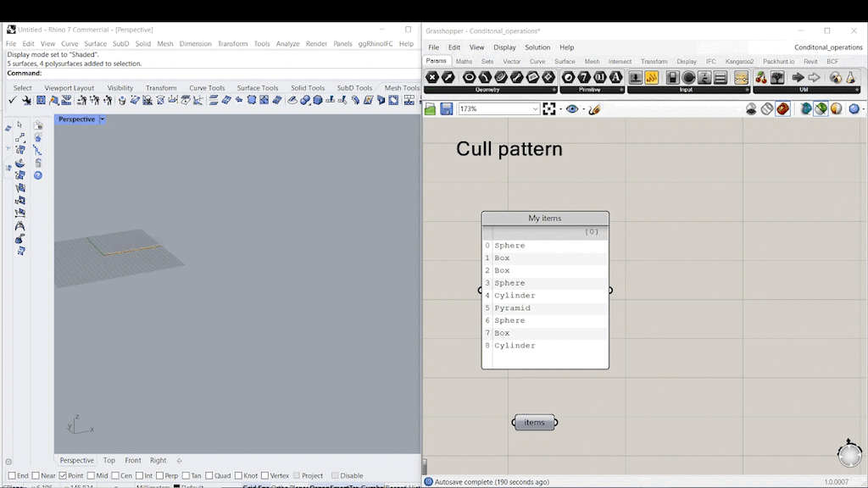Viewport: 868px width, 488px height.
Task: Click the 'My items' panel title bar
Action: pyautogui.click(x=545, y=218)
